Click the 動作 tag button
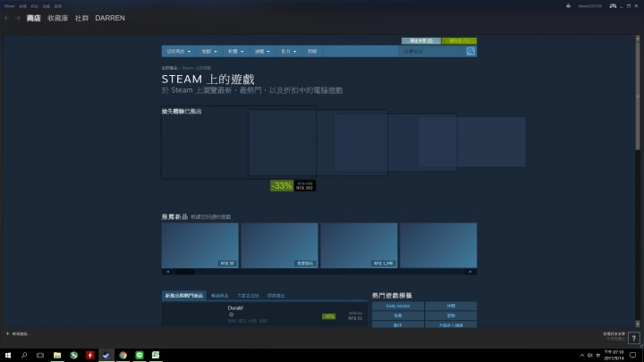The image size is (644, 362). point(398,325)
